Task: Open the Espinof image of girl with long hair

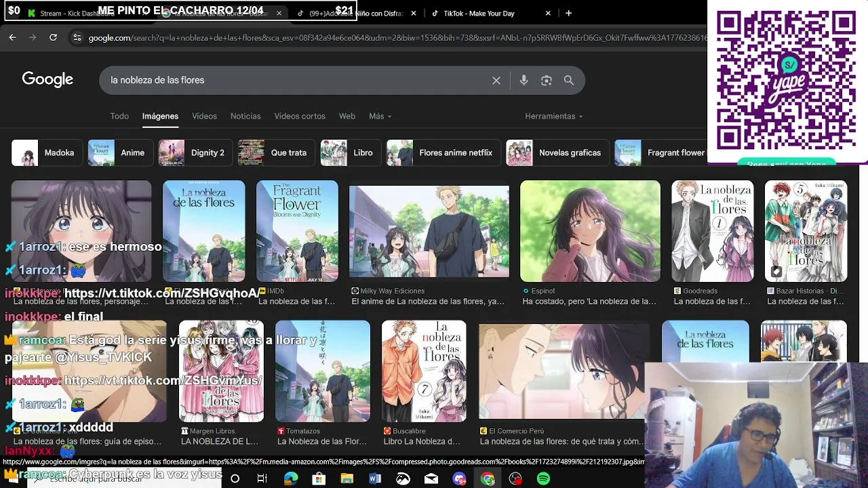Action: (590, 231)
